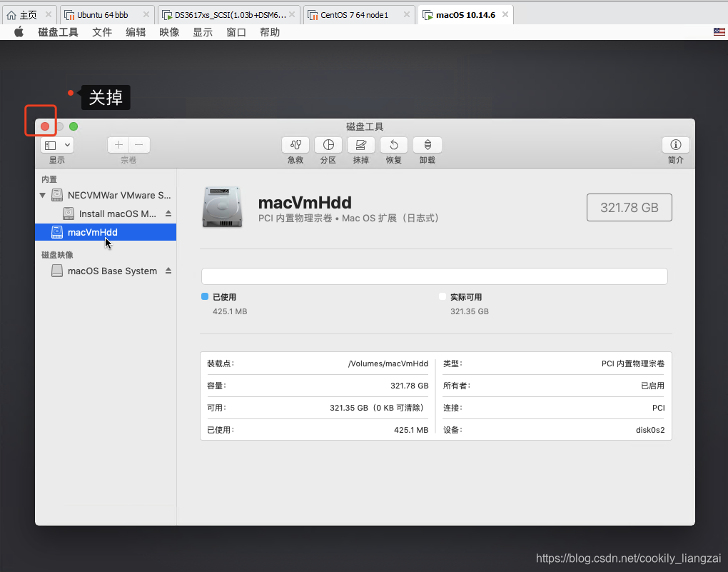Click the 分区 partition toolbar icon
The height and width of the screenshot is (572, 728).
coord(328,145)
